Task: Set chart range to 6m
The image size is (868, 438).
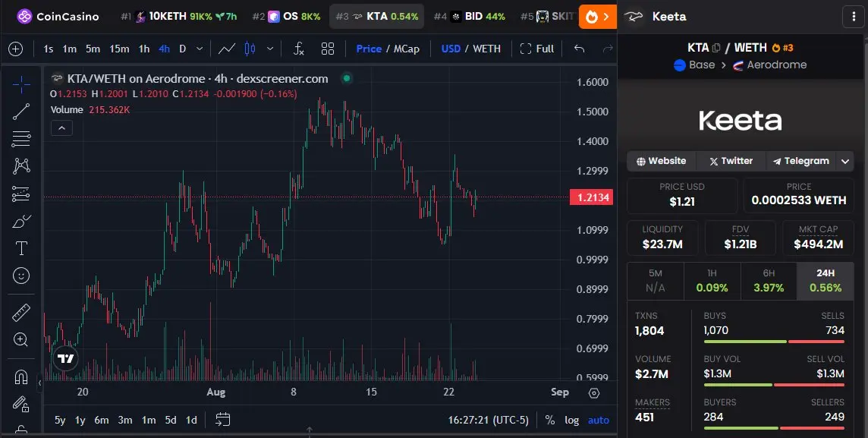Action: click(x=102, y=420)
